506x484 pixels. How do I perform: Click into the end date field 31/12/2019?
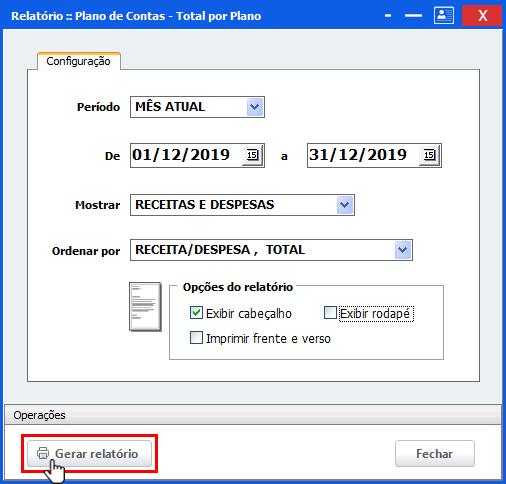pos(363,155)
